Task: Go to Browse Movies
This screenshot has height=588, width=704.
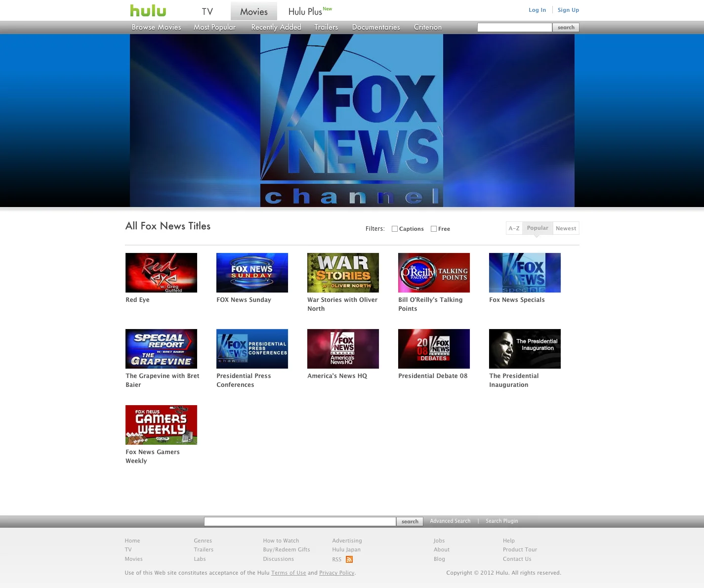Action: (x=156, y=27)
